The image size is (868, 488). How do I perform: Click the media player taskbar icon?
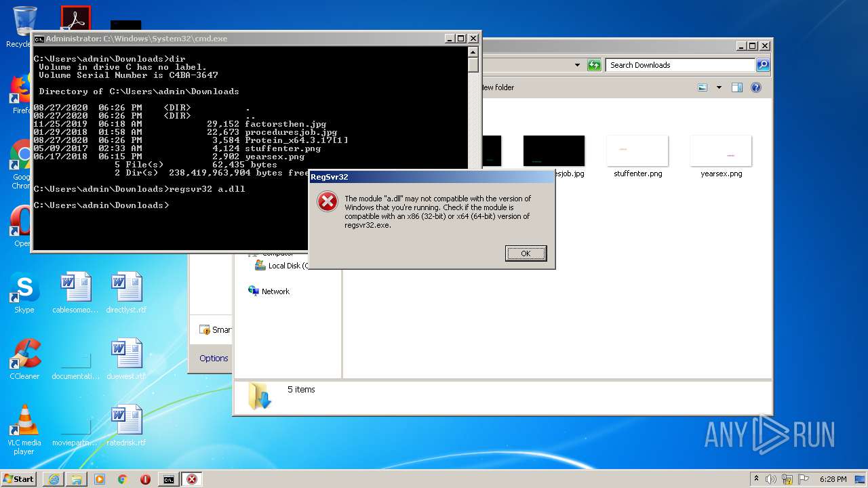100,479
